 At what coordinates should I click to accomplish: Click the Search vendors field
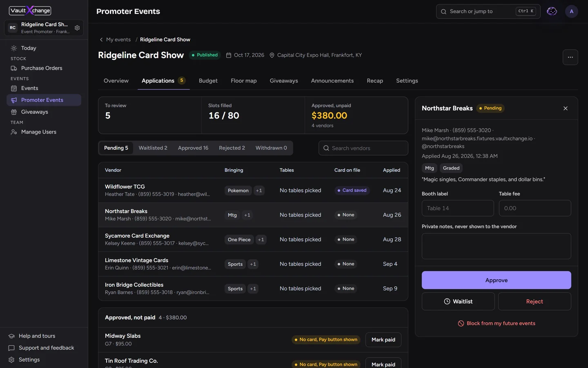pos(363,148)
